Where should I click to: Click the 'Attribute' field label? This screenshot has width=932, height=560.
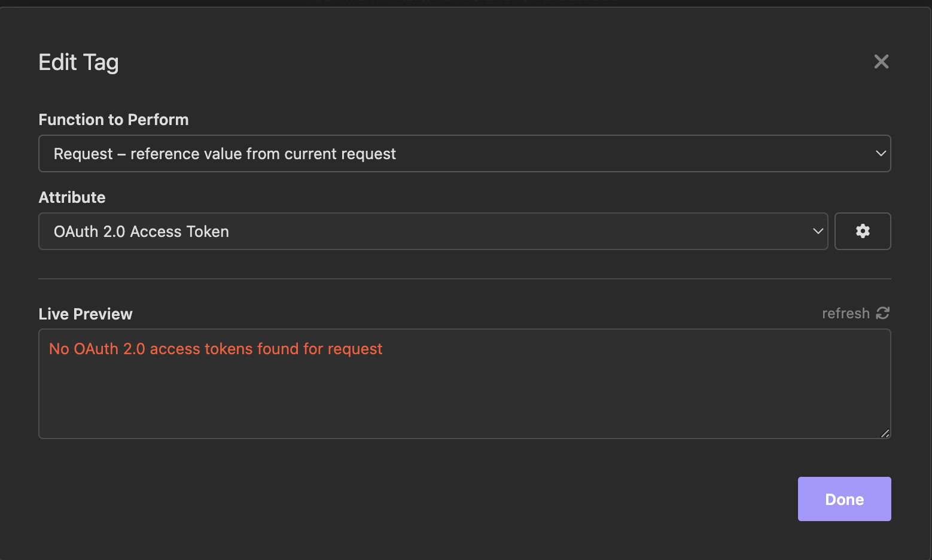(72, 197)
